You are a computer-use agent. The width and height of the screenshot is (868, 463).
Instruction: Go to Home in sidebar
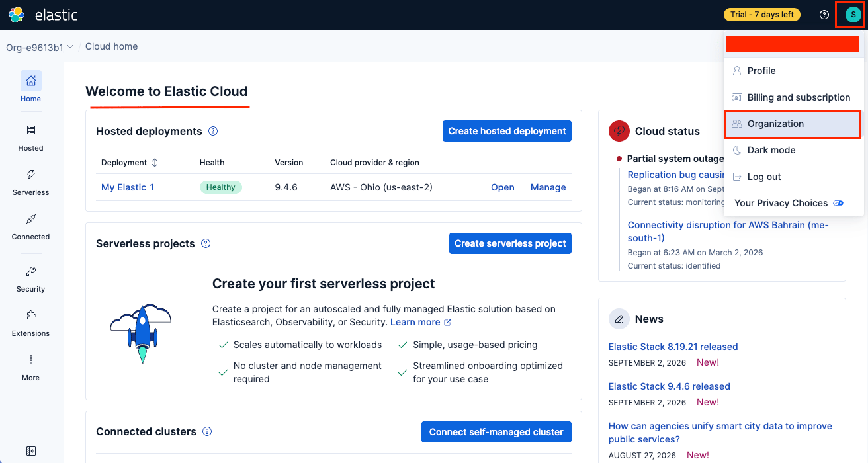[30, 87]
